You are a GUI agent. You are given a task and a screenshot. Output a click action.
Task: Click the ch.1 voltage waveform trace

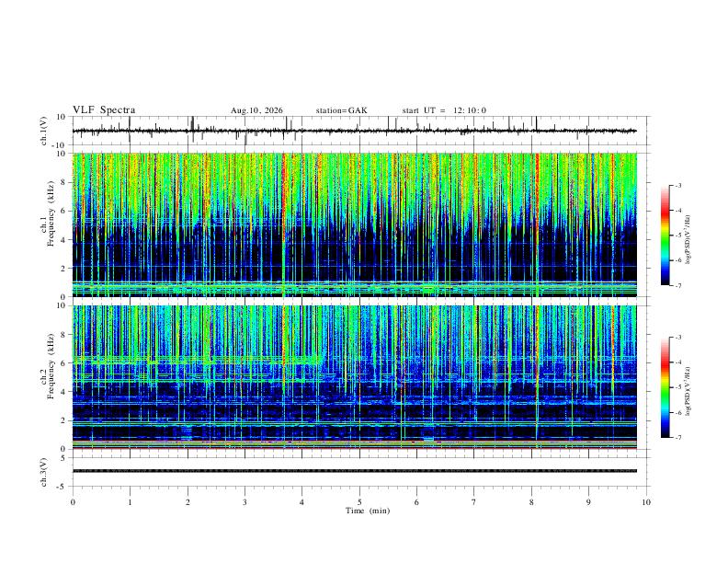[355, 131]
